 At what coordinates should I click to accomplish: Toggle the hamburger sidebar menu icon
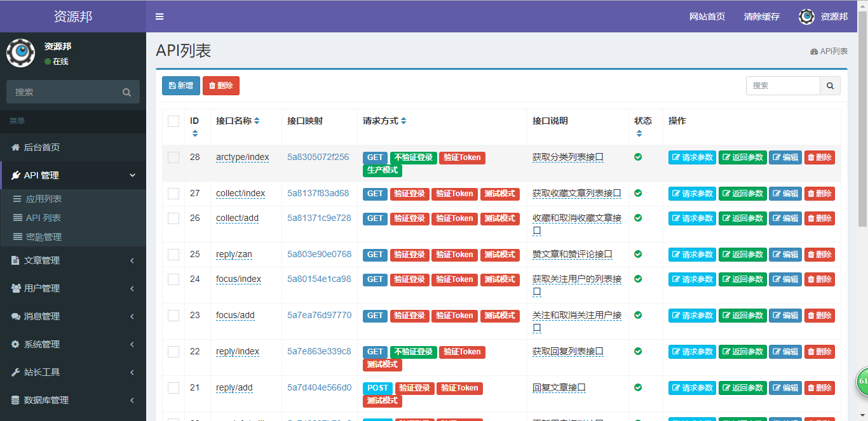(x=159, y=17)
